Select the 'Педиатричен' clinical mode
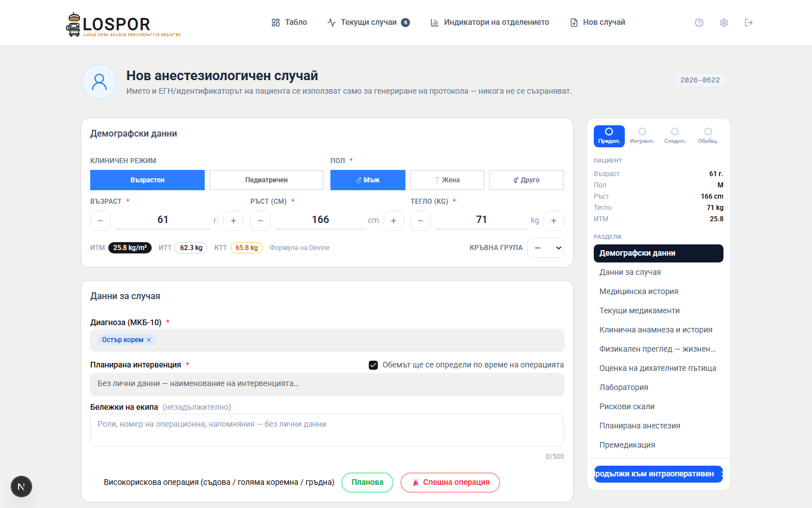The height and width of the screenshot is (508, 812). tap(266, 180)
